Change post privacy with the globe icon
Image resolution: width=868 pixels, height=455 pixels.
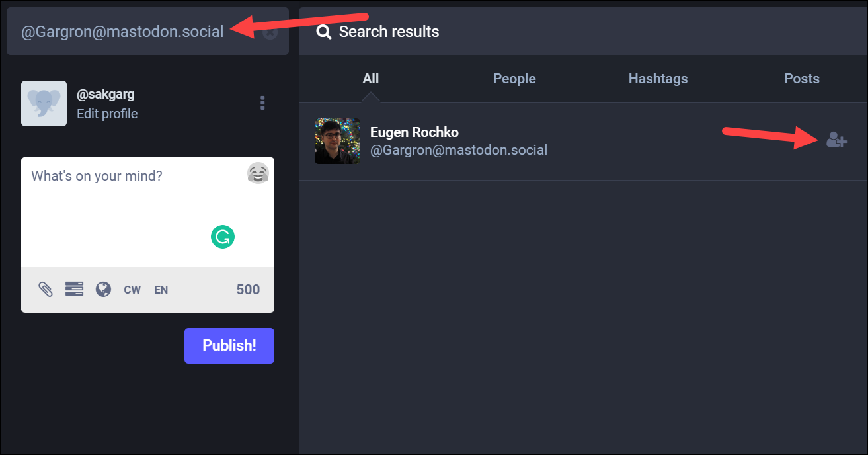(x=103, y=289)
